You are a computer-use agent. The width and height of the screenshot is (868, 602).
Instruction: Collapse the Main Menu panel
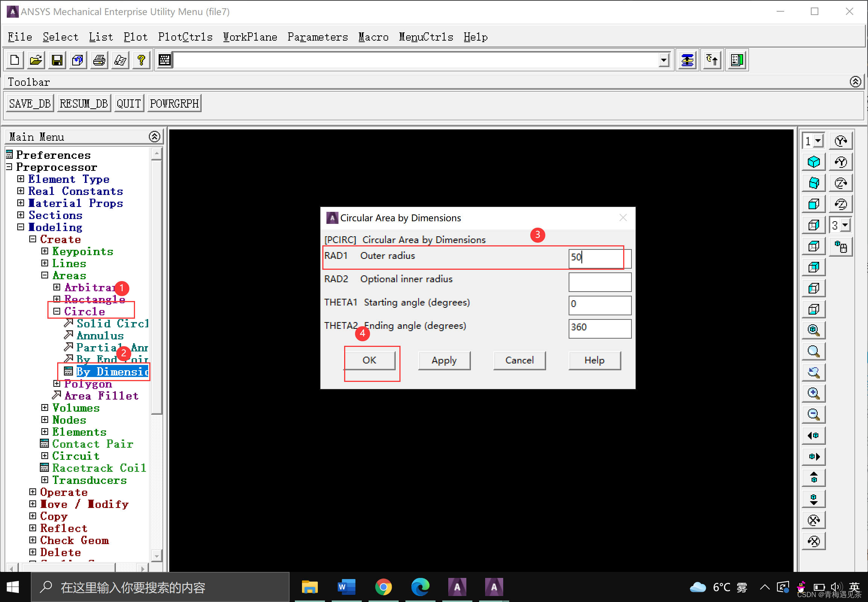[154, 137]
